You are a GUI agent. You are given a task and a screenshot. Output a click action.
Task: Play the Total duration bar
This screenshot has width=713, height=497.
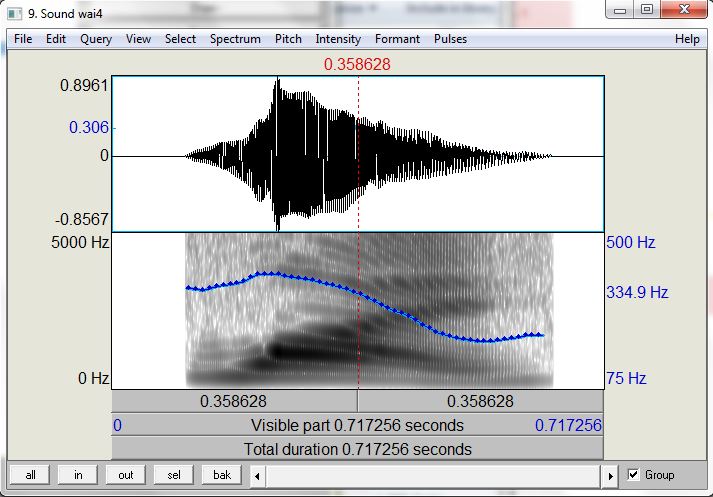coord(357,449)
